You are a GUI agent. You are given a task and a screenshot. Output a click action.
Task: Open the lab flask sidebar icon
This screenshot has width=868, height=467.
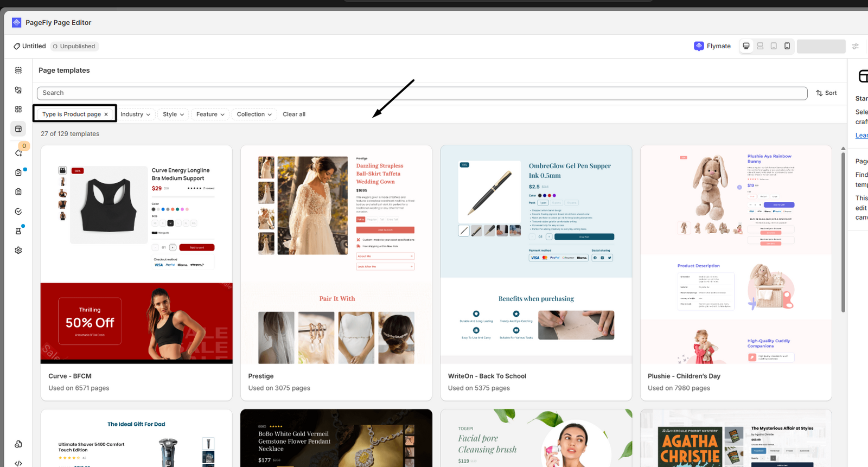point(18,231)
